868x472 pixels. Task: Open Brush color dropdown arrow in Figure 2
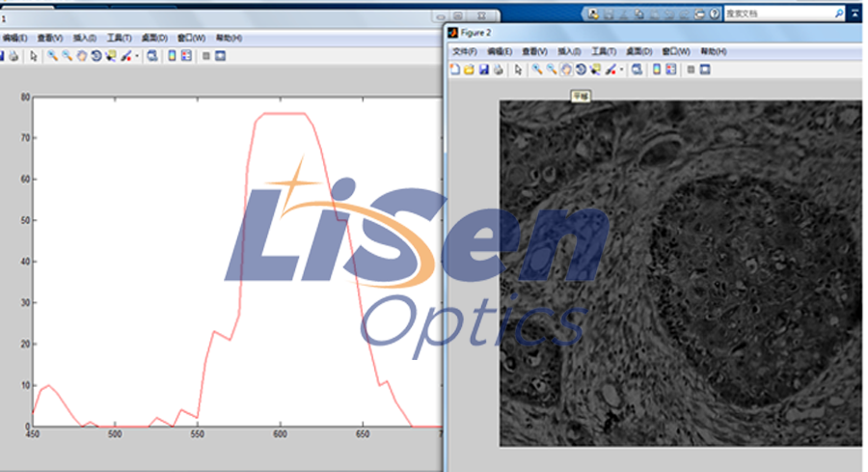pos(622,69)
